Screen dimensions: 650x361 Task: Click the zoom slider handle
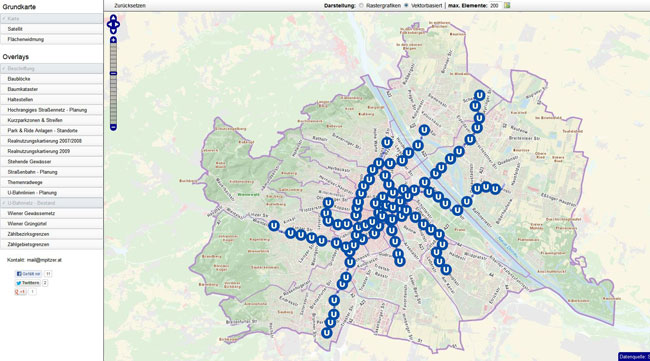click(x=113, y=73)
